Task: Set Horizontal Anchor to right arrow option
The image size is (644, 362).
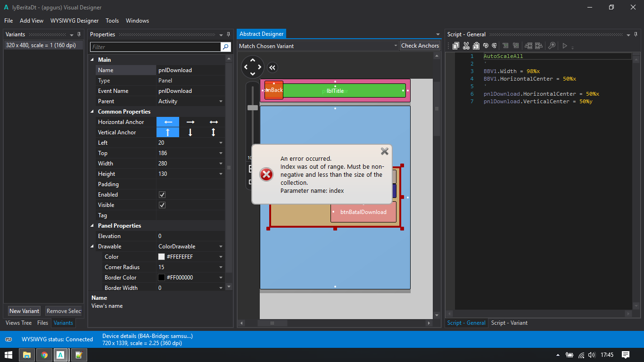Action: click(x=190, y=122)
